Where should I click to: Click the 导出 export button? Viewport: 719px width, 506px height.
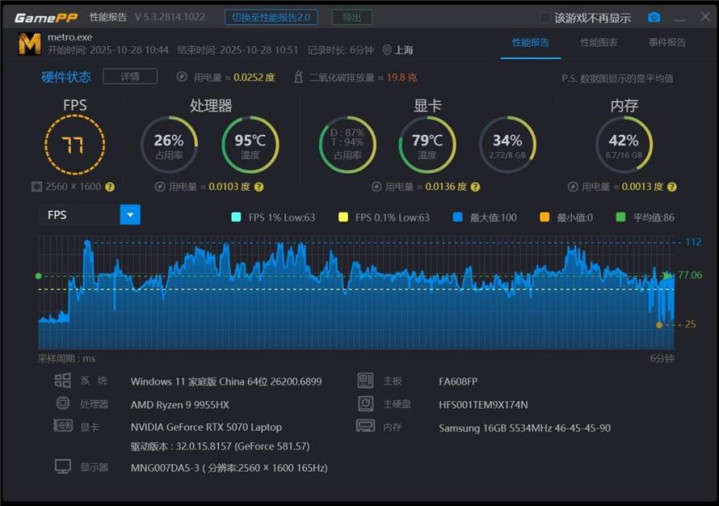(351, 17)
